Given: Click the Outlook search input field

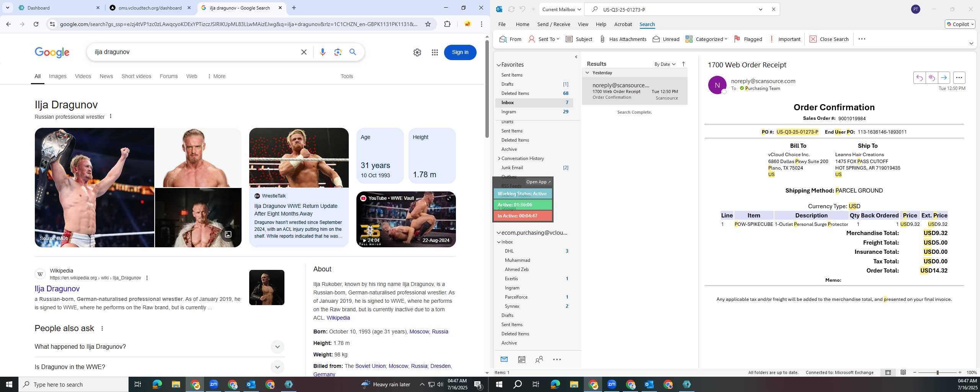Looking at the screenshot, I should [678, 9].
